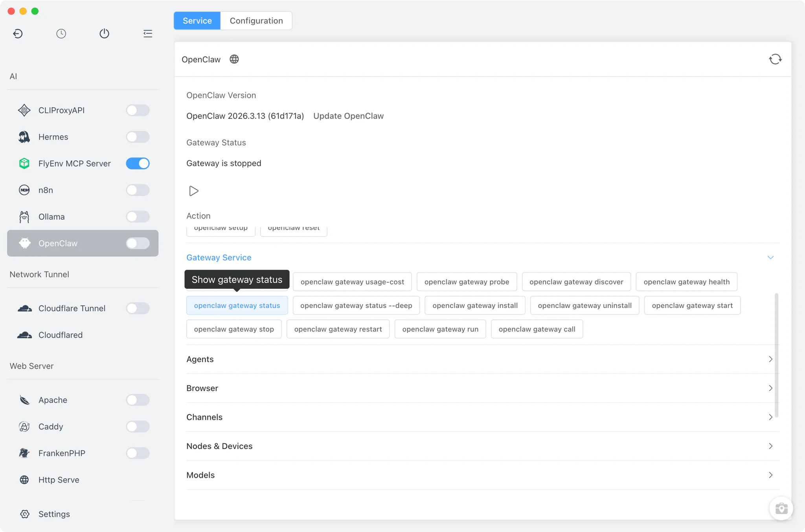Collapse the Gateway Service section chevron

coord(770,258)
